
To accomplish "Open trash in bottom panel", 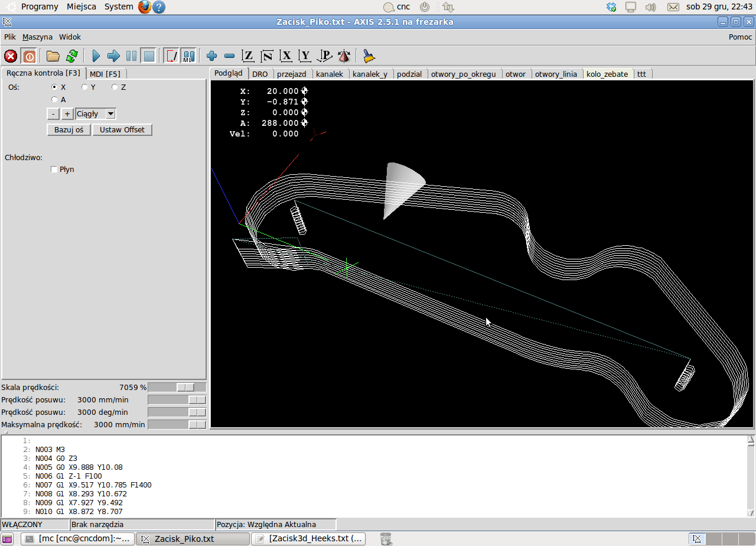I will [386, 539].
